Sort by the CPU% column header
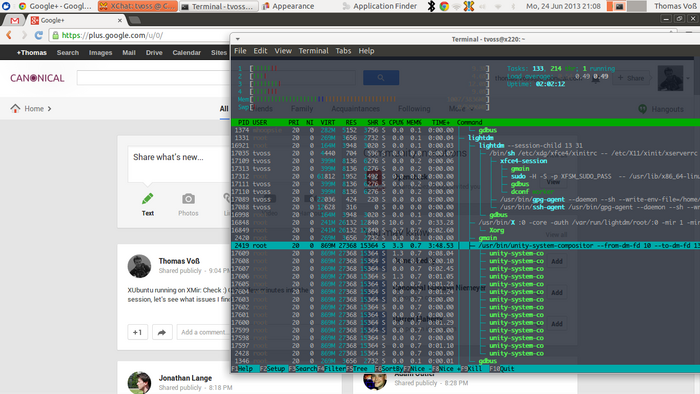Image resolution: width=700 pixels, height=394 pixels. tap(396, 122)
